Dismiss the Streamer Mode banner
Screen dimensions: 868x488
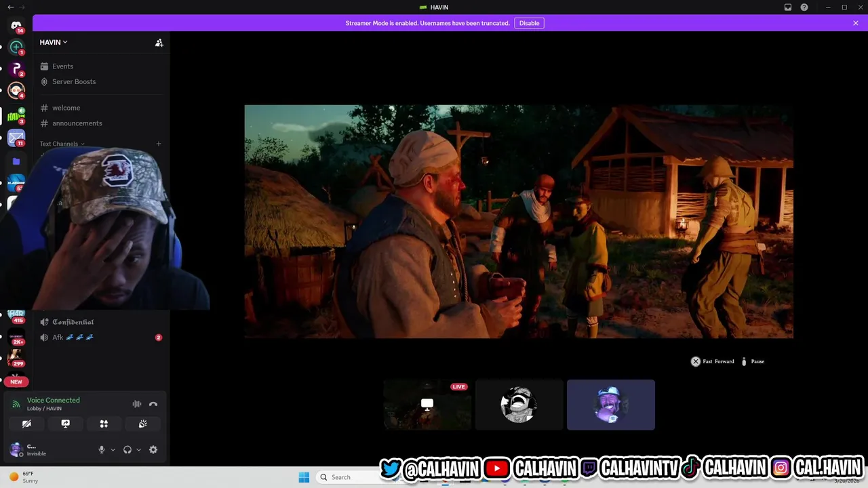(x=856, y=23)
